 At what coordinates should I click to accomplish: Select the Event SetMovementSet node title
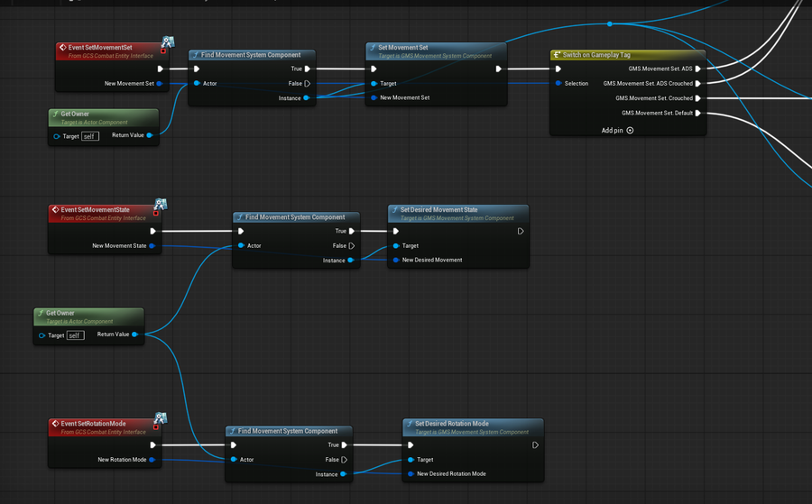click(100, 47)
